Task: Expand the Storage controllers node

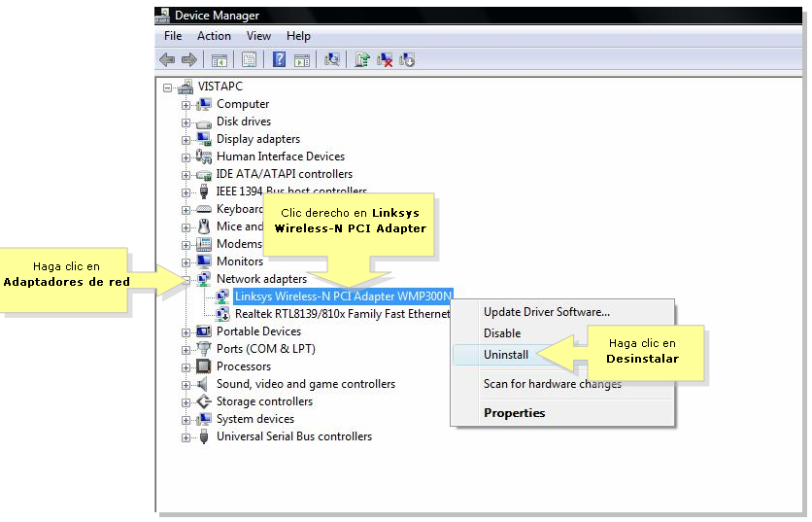Action: click(x=186, y=402)
